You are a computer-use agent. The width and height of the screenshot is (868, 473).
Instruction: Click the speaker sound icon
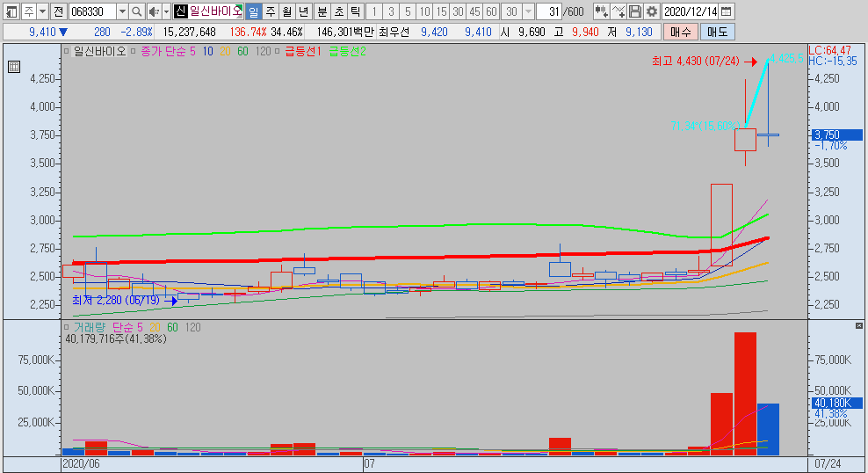tap(154, 11)
